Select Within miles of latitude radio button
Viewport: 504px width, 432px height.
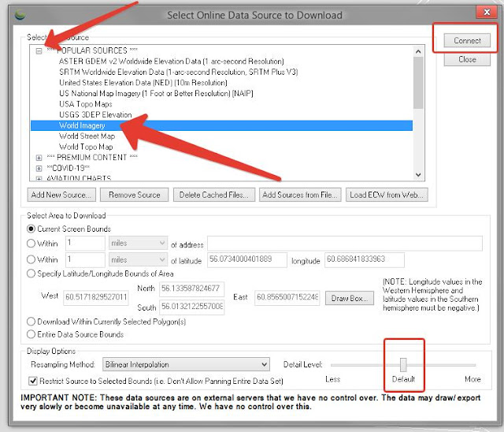(x=31, y=259)
